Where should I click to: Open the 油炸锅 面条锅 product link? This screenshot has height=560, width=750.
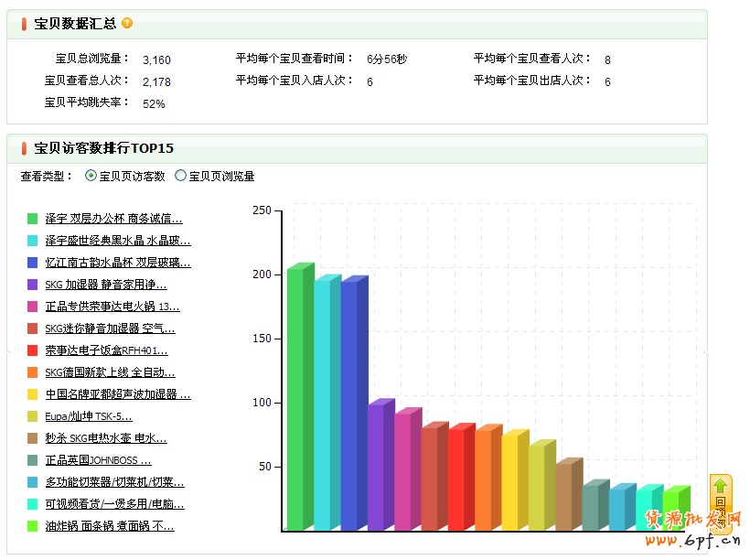click(110, 526)
